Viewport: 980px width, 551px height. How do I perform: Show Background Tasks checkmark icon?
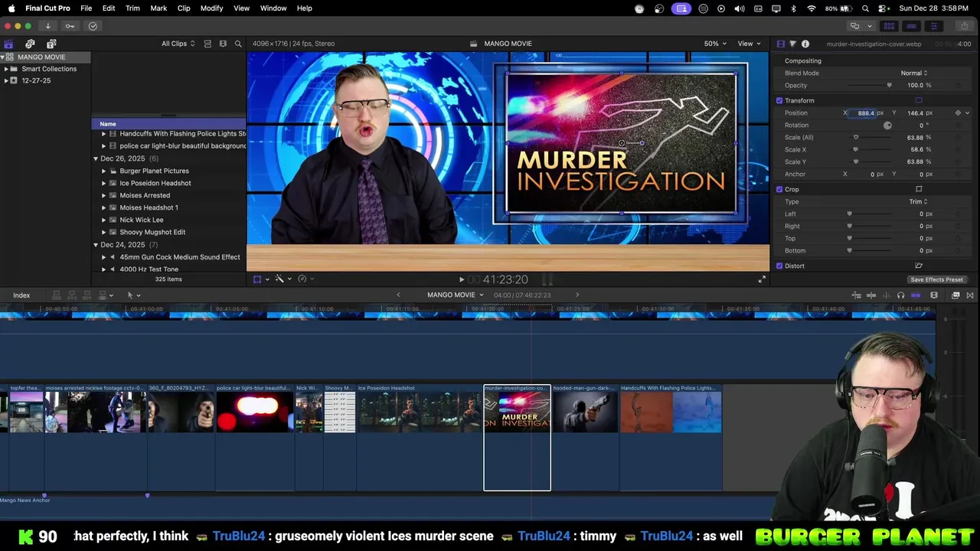[93, 26]
